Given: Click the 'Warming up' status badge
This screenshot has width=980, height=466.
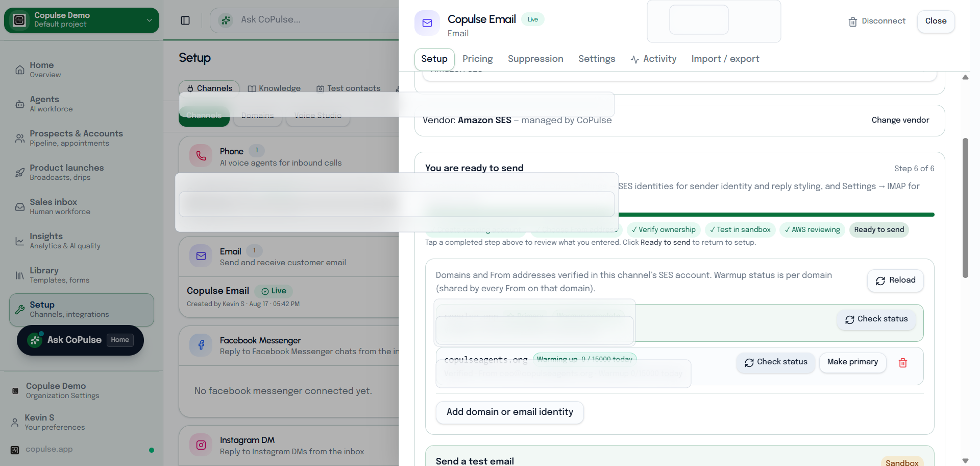Looking at the screenshot, I should pyautogui.click(x=584, y=359).
